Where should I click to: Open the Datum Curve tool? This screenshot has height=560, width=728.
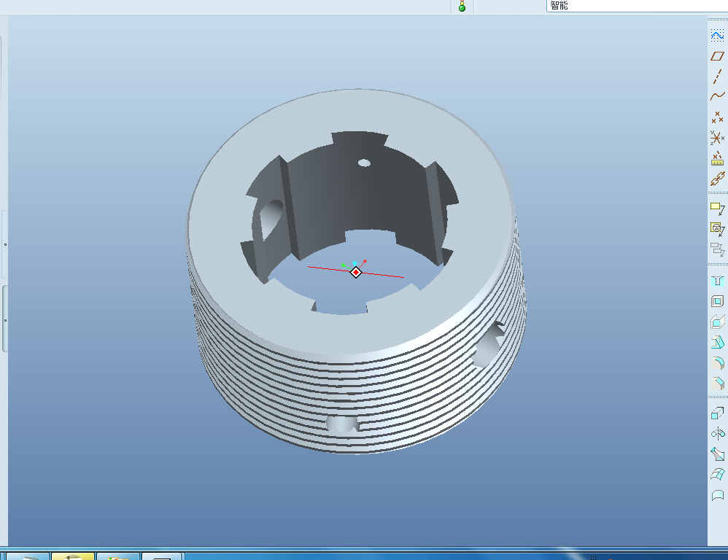717,96
